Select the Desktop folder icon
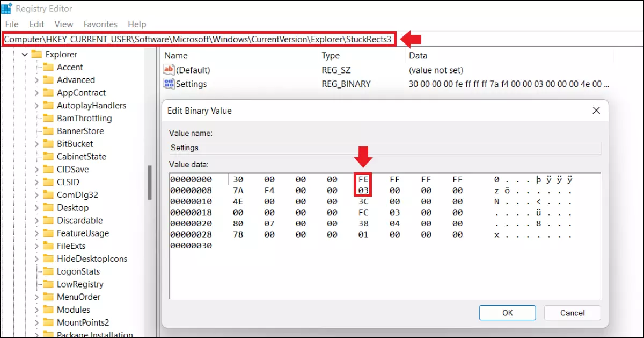This screenshot has height=338, width=644. pos(48,208)
